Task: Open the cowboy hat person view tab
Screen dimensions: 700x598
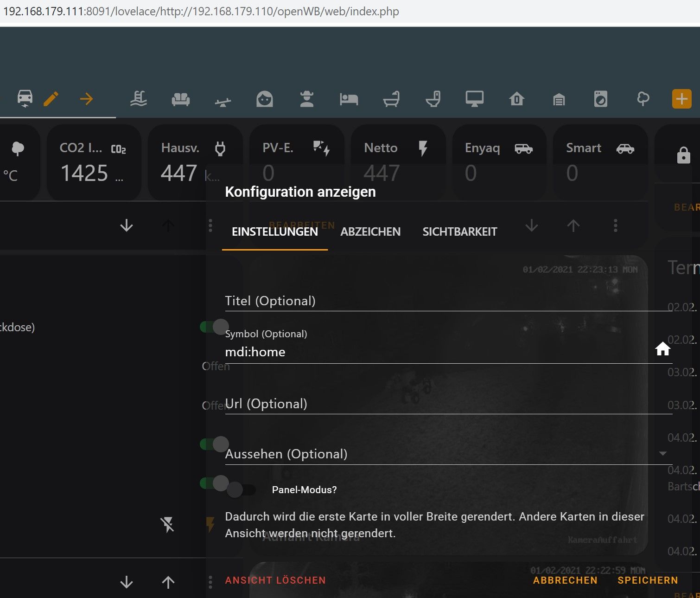Action: 307,99
